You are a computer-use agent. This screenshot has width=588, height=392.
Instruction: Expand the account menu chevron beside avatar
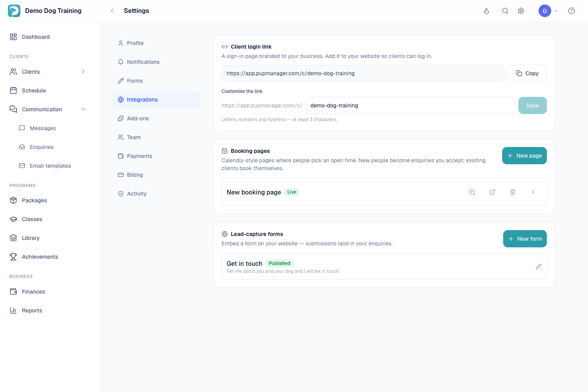pos(556,11)
